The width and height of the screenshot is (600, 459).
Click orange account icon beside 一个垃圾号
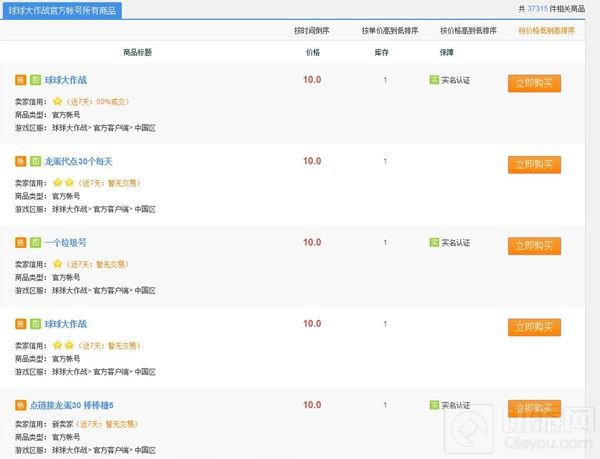point(20,243)
